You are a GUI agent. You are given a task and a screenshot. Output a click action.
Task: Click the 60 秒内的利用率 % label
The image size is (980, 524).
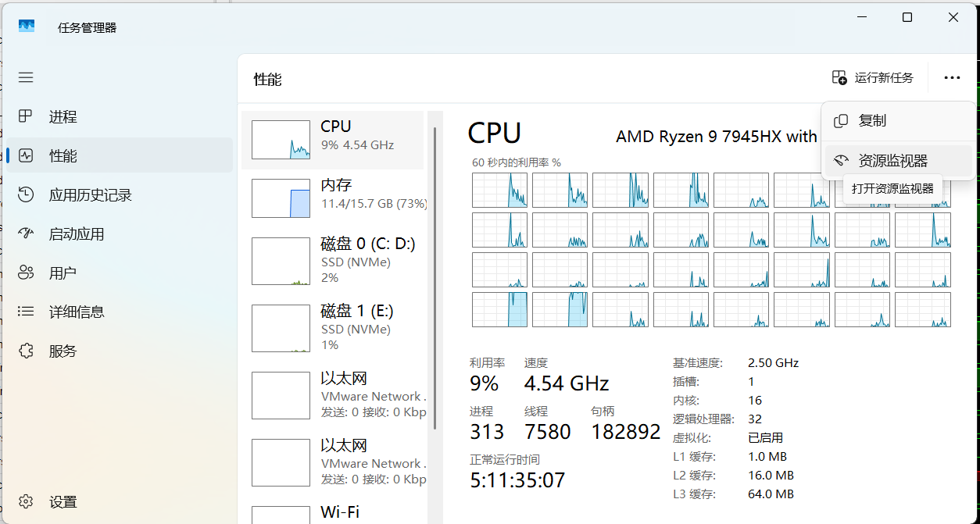point(517,162)
